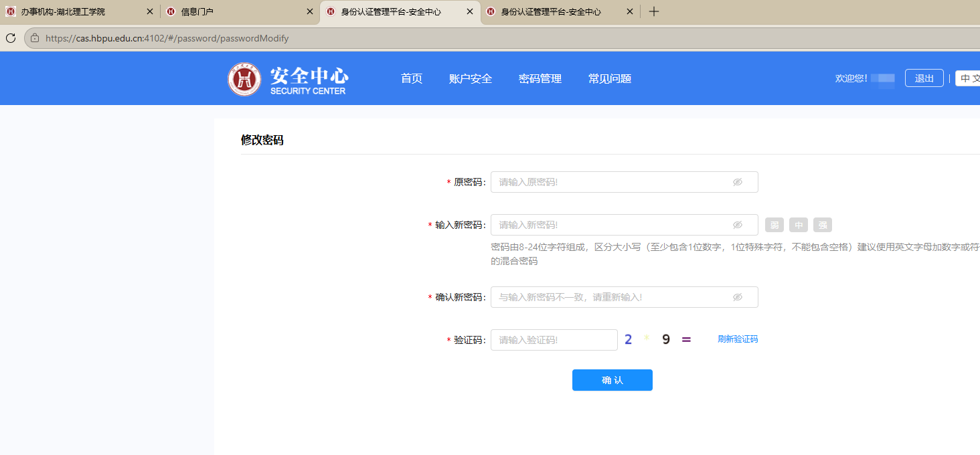Open the 中文 language dropdown
Screen dimensions: 980x455
[x=968, y=78]
